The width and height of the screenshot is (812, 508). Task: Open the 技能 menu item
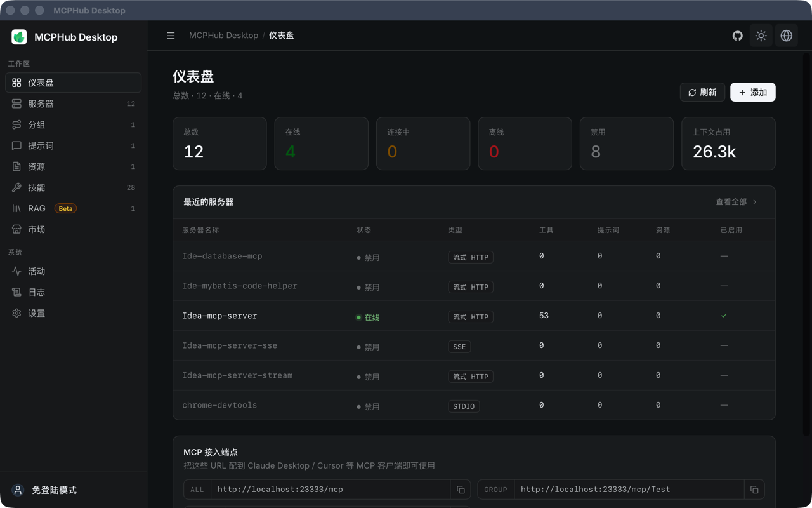[x=74, y=187]
